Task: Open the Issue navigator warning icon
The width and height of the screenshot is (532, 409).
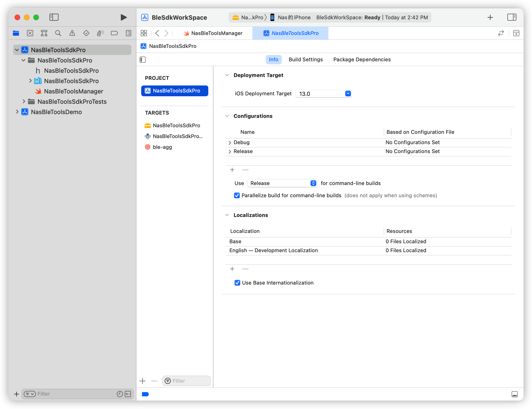Action: point(72,33)
